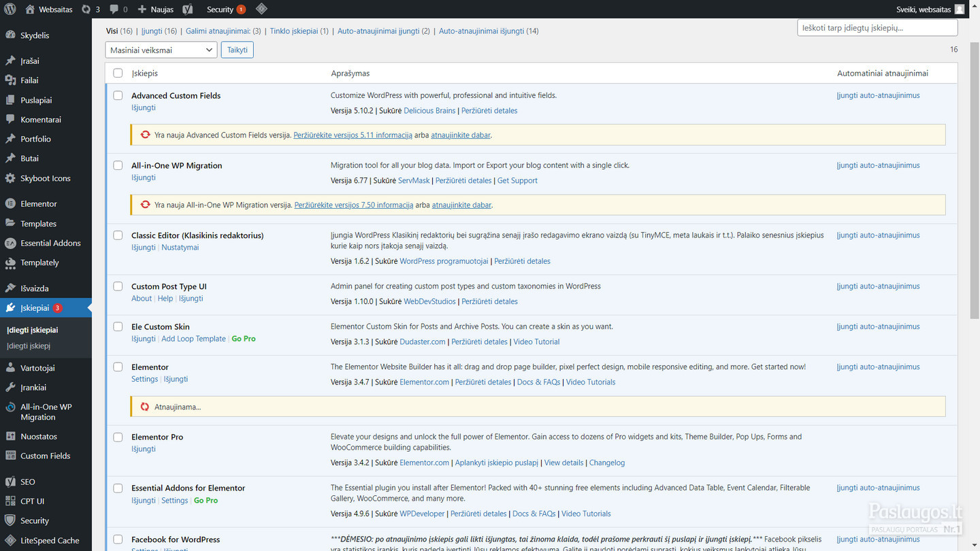Open Add Loop Template link
This screenshot has height=551, width=980.
pyautogui.click(x=193, y=339)
